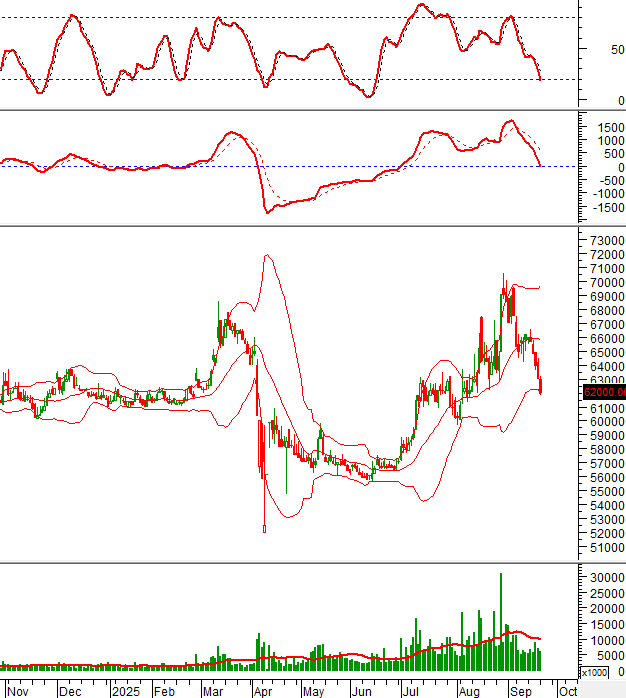The image size is (626, 698).
Task: Click the tallest green volume bar near 30000
Action: coord(501,622)
